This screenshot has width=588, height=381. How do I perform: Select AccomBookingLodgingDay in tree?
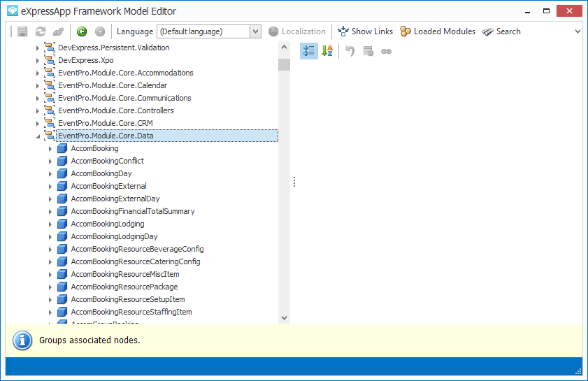(x=114, y=236)
